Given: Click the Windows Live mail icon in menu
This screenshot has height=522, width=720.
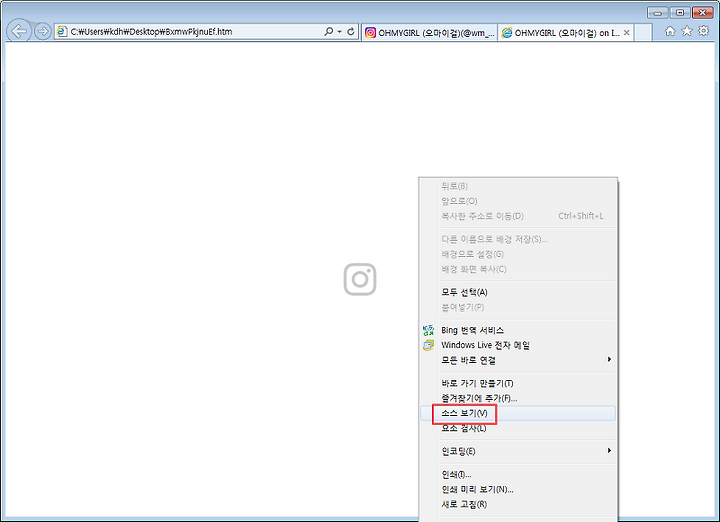Looking at the screenshot, I should click(x=428, y=345).
